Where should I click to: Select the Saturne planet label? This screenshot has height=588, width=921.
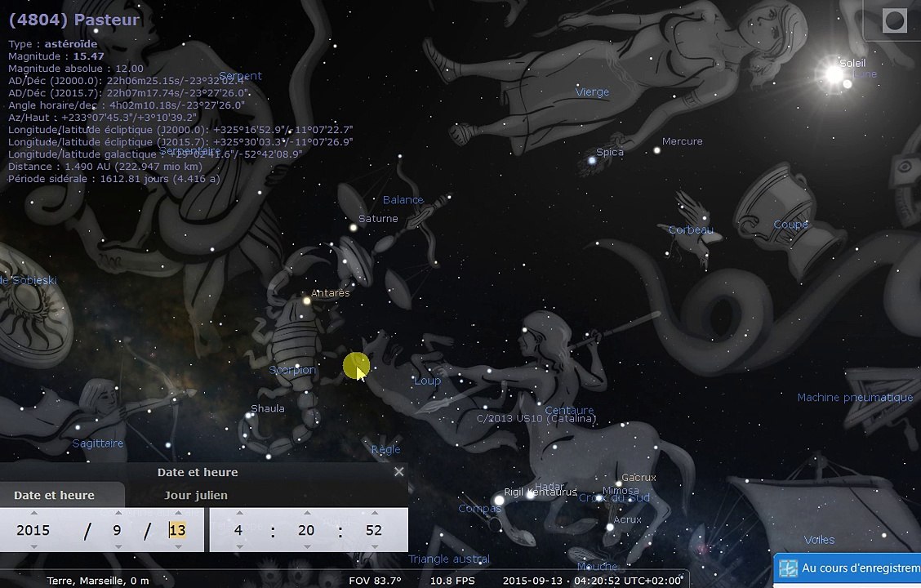click(378, 219)
